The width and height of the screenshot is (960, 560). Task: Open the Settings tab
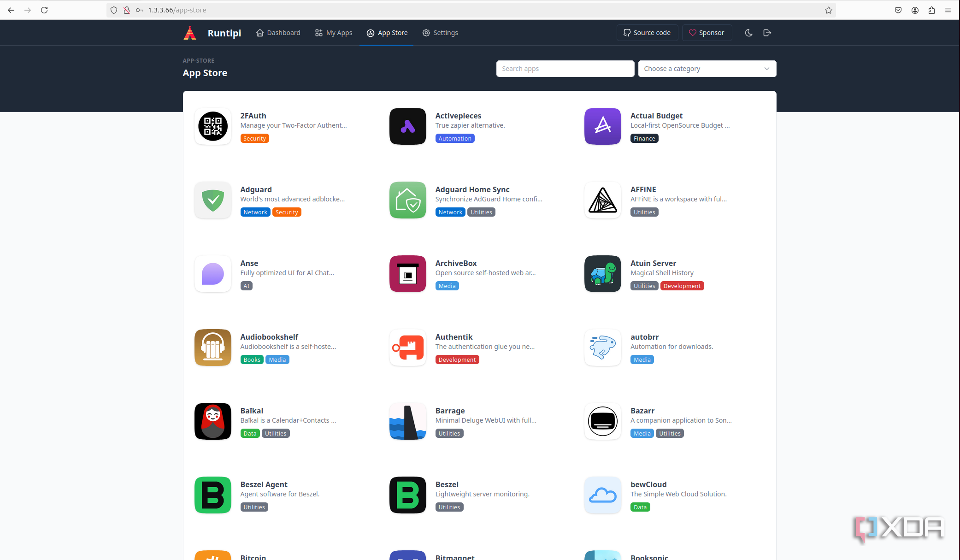[x=440, y=33]
